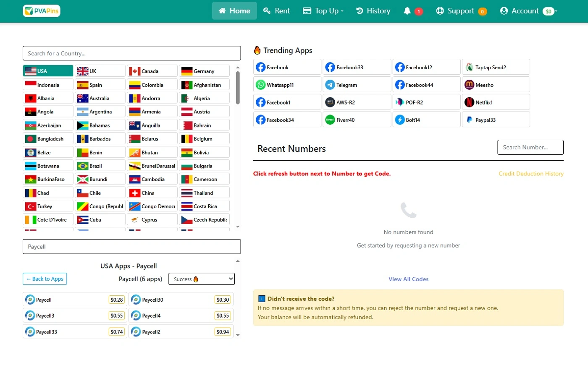This screenshot has height=365, width=588.
Task: Select Afghanistan from the country list
Action: coord(205,85)
